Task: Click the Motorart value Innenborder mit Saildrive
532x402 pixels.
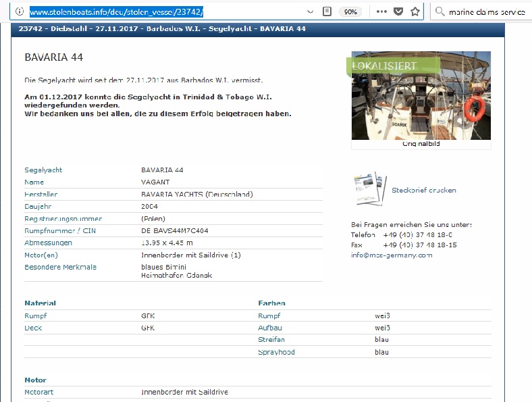Action: (x=184, y=392)
